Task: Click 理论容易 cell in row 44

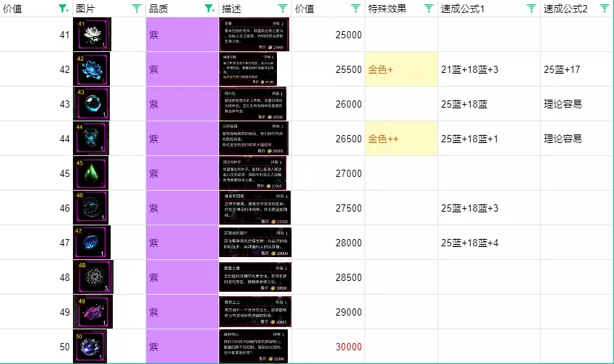Action: tap(577, 139)
